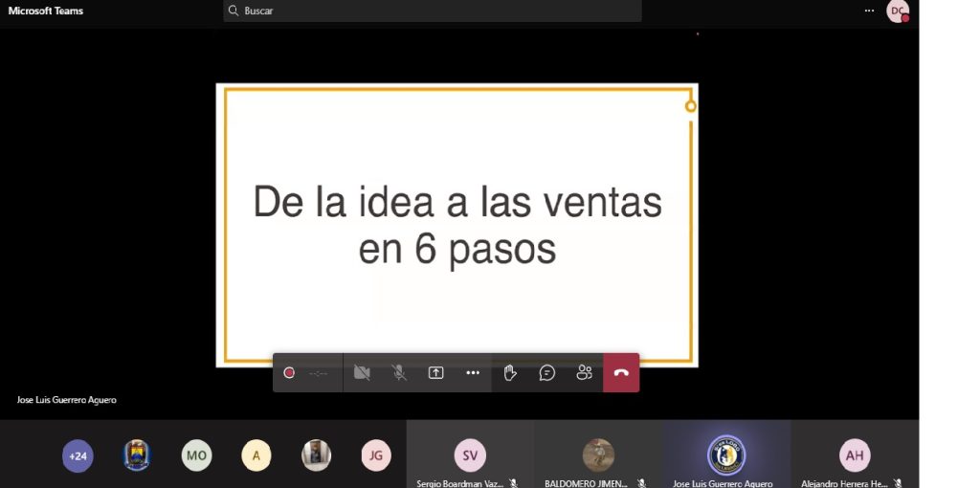Show the meeting conversation chat
Image resolution: width=980 pixels, height=488 pixels.
(547, 373)
